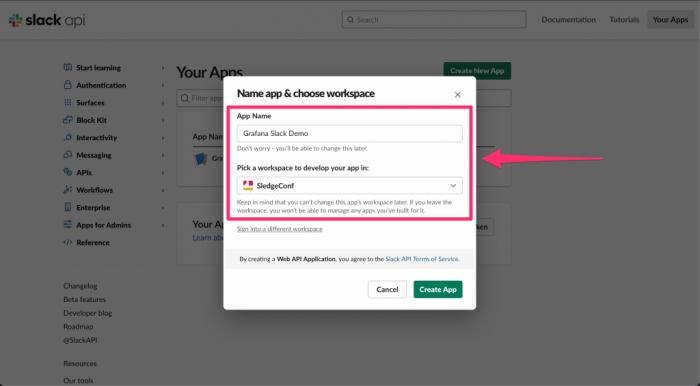The height and width of the screenshot is (386, 700).
Task: Expand the Block Kit section arrow
Action: [163, 120]
